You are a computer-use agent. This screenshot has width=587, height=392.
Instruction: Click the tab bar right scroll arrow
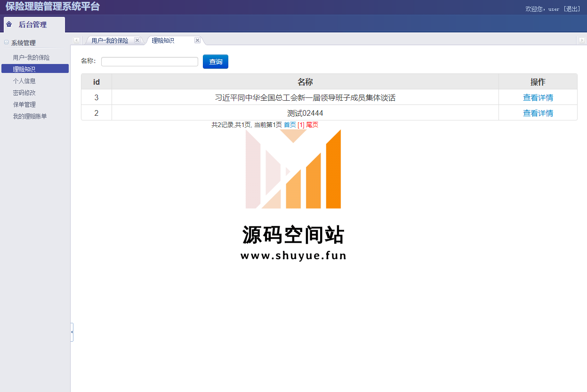[x=582, y=40]
